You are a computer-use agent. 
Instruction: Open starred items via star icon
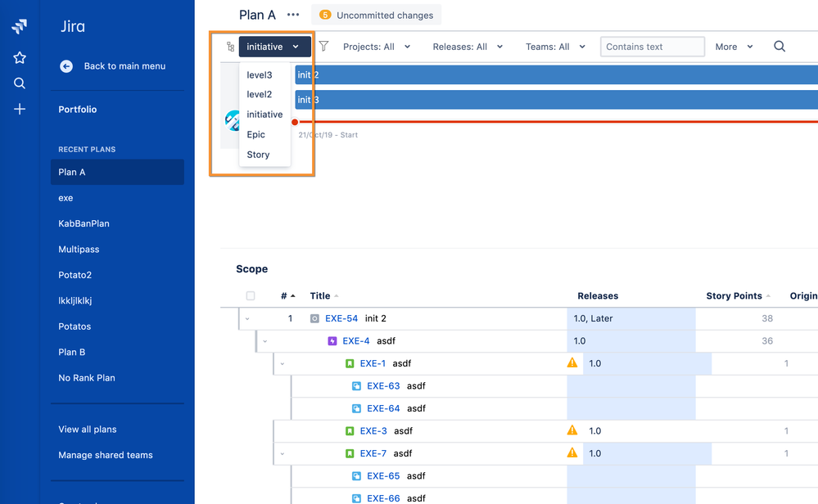tap(20, 58)
